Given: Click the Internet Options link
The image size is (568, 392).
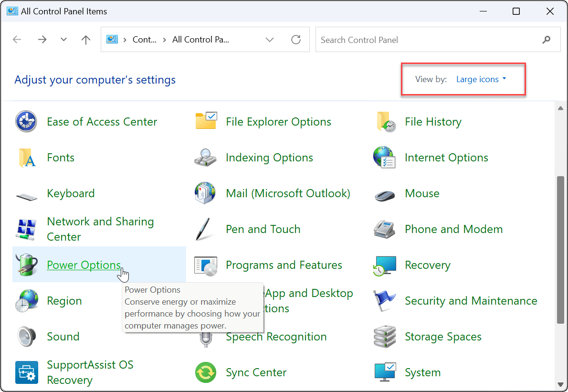Looking at the screenshot, I should (x=446, y=158).
